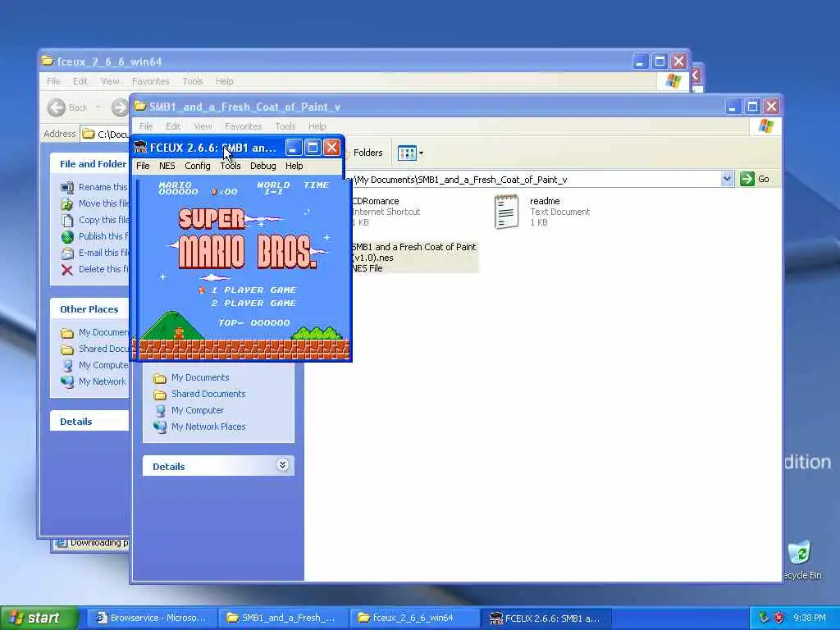The image size is (840, 630).
Task: Open the Edit menu in fceux_2_6_6_win64 window
Action: coord(80,81)
